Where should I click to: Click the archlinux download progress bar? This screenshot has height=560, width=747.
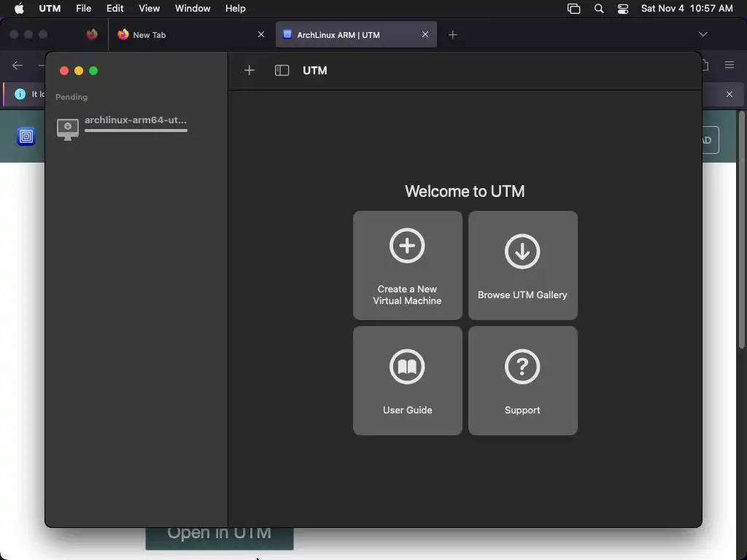[136, 131]
